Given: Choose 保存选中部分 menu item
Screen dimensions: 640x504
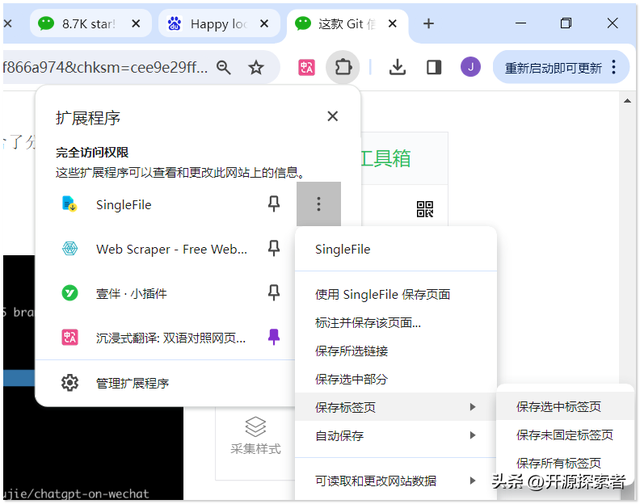Looking at the screenshot, I should (x=396, y=379).
